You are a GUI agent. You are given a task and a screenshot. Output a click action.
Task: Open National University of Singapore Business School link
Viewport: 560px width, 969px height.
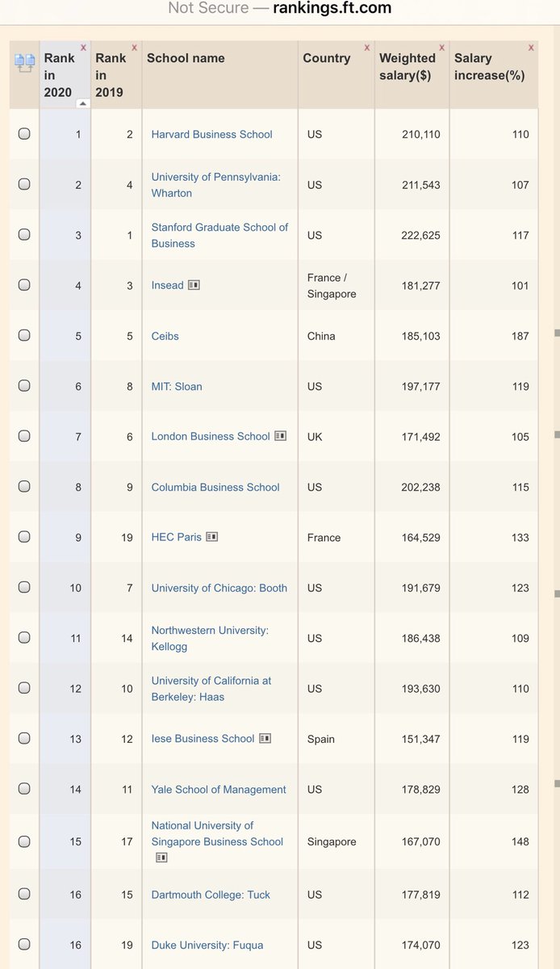click(x=217, y=833)
